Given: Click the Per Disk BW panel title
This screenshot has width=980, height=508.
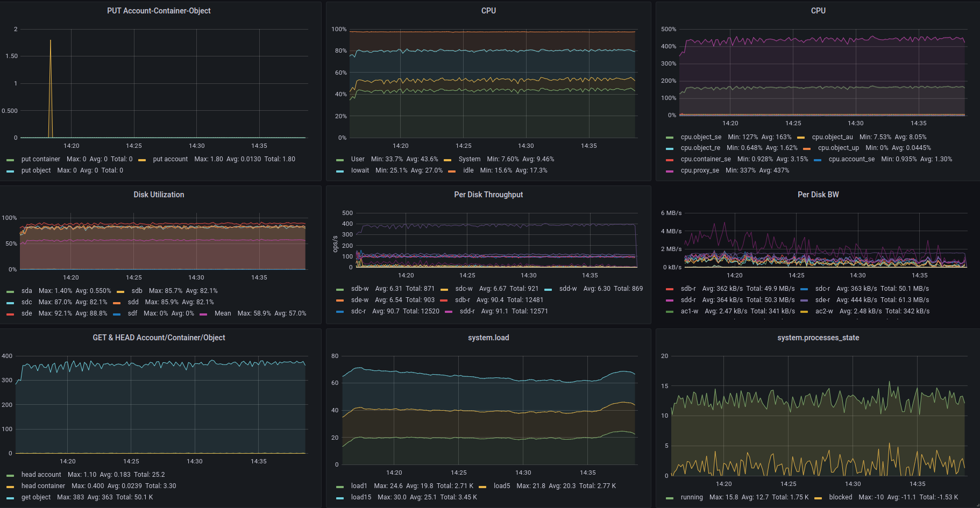Looking at the screenshot, I should point(818,195).
